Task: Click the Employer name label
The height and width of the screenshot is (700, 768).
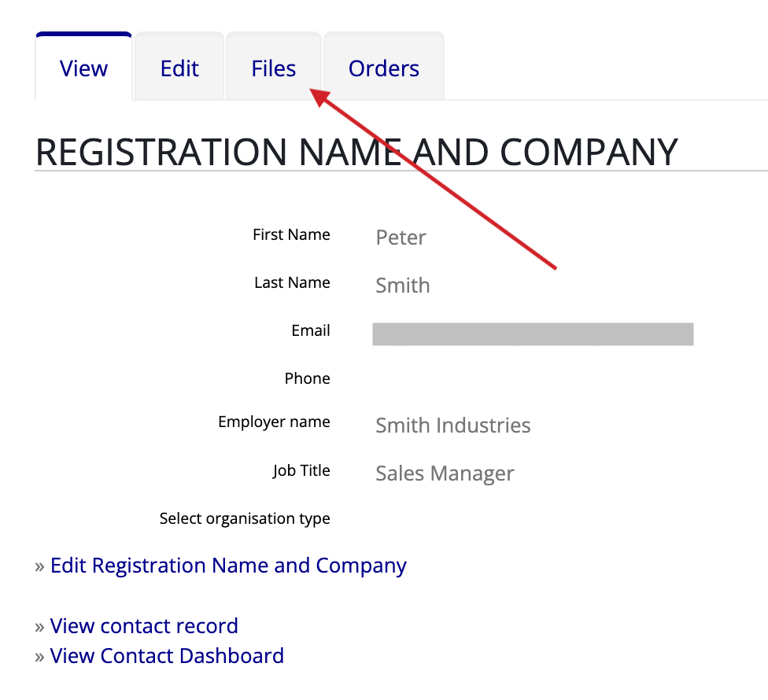Action: (x=274, y=422)
